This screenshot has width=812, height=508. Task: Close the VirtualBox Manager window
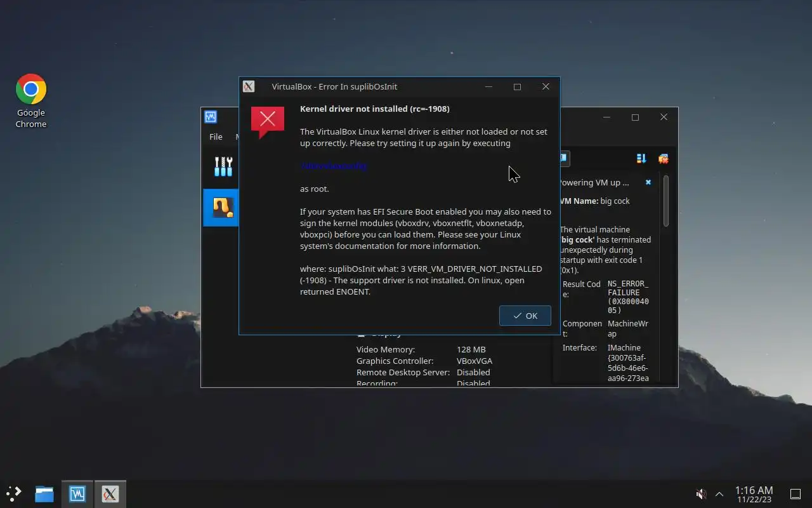pos(664,117)
